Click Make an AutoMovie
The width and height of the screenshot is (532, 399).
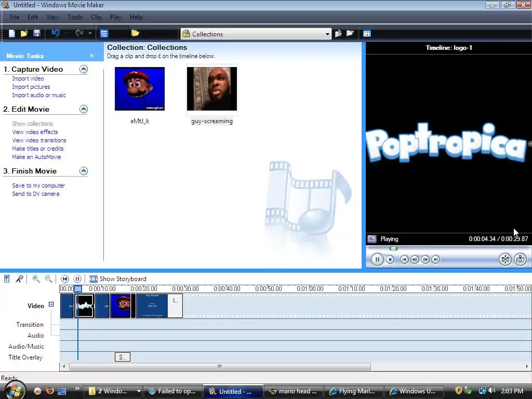(36, 157)
